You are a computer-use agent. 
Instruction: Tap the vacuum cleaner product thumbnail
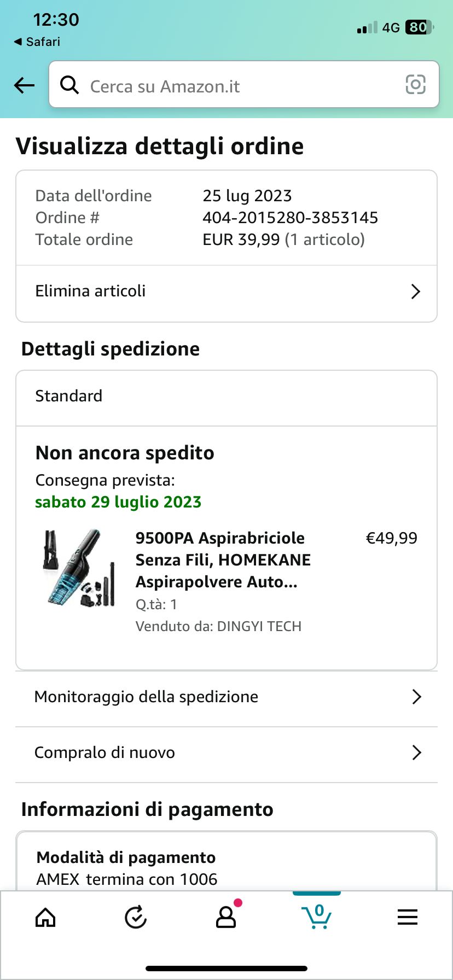click(79, 568)
